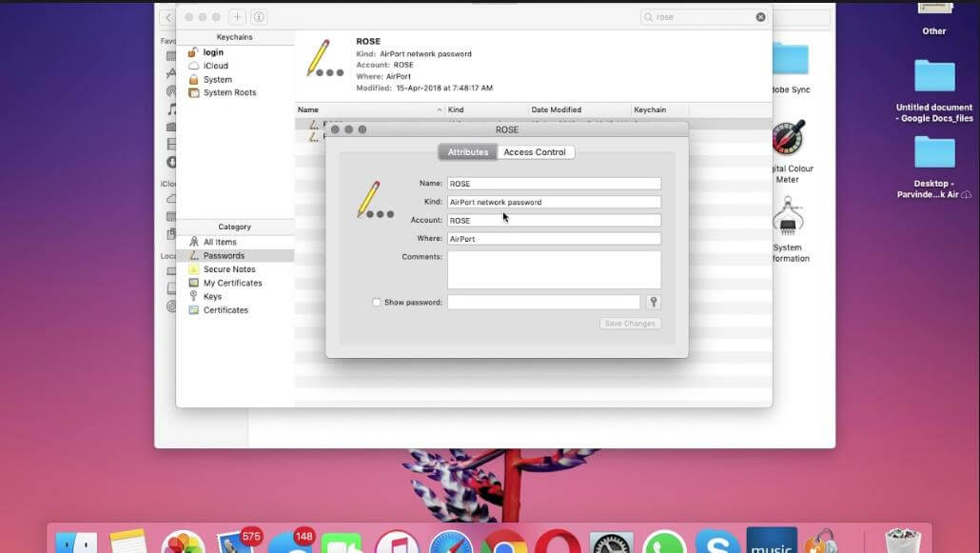Choose the Passwords category

click(x=235, y=256)
